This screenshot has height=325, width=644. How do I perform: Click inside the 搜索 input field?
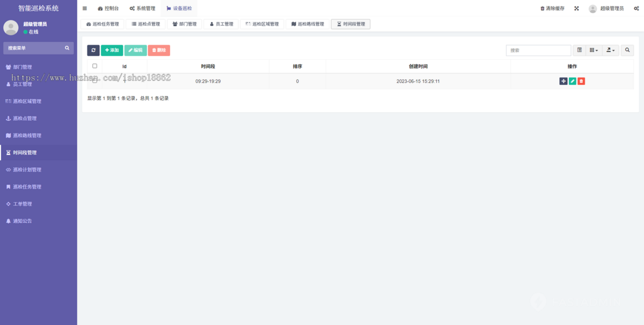[538, 50]
